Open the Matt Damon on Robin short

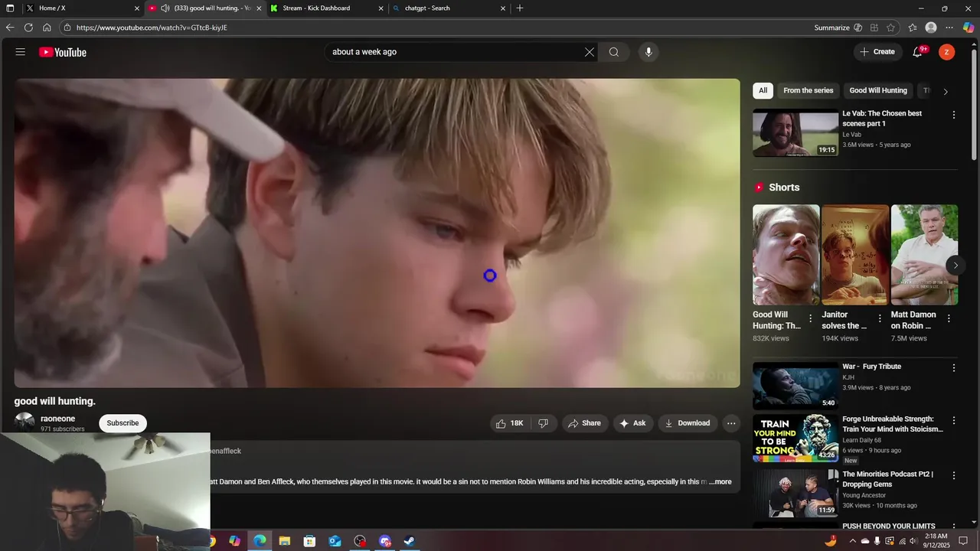click(924, 255)
